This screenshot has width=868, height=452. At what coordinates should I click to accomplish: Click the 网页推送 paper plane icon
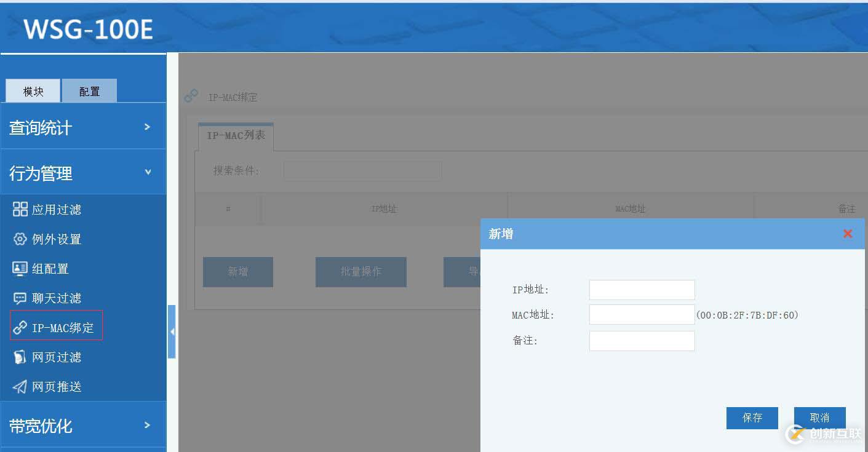(20, 386)
